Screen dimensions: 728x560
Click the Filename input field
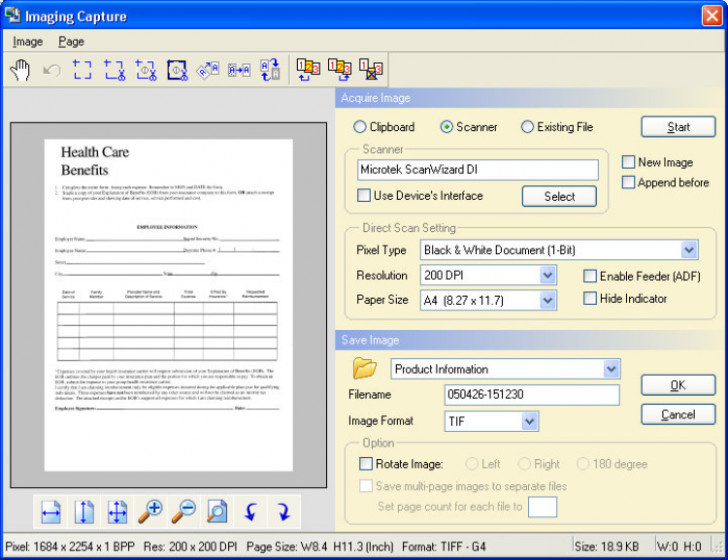pyautogui.click(x=532, y=395)
